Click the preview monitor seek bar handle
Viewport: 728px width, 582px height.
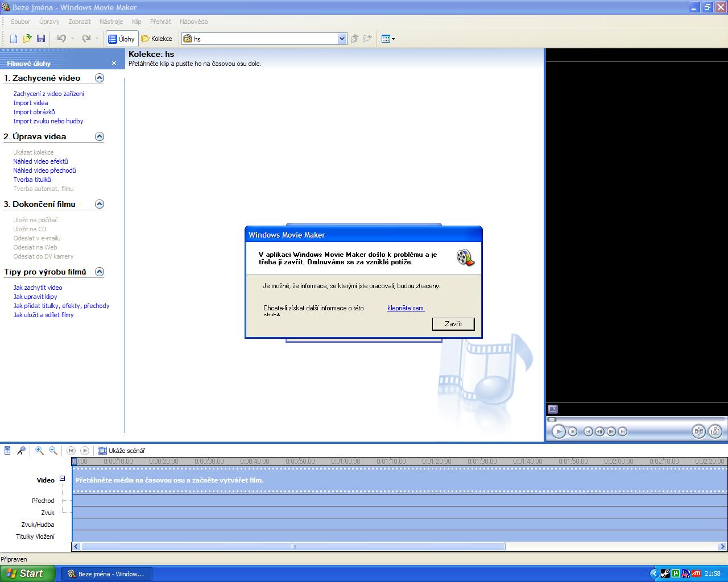click(x=551, y=419)
